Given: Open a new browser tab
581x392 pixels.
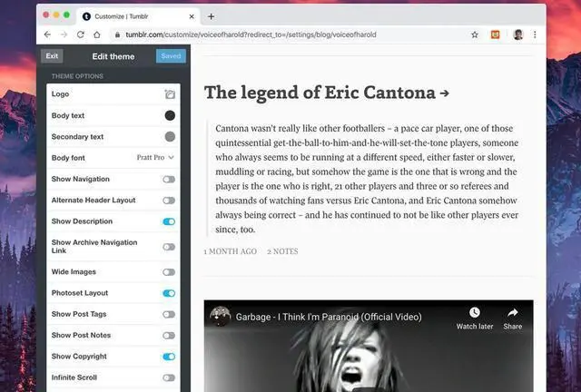Looking at the screenshot, I should (x=211, y=16).
